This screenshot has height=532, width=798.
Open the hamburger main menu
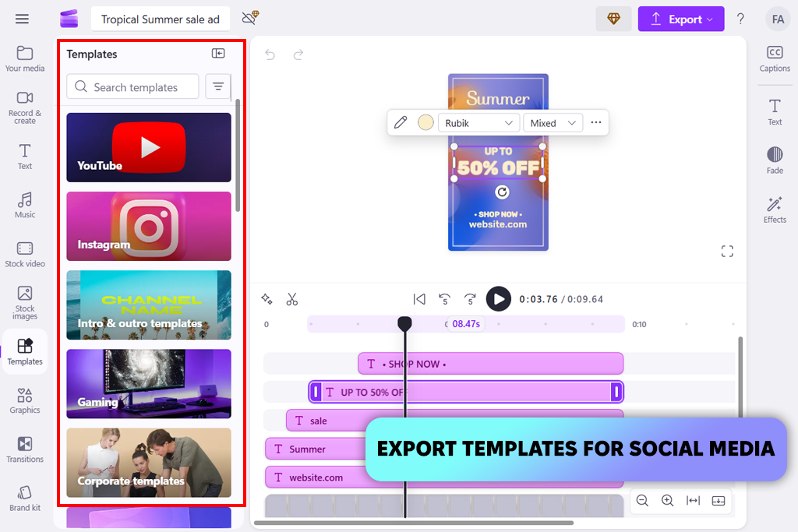click(22, 19)
